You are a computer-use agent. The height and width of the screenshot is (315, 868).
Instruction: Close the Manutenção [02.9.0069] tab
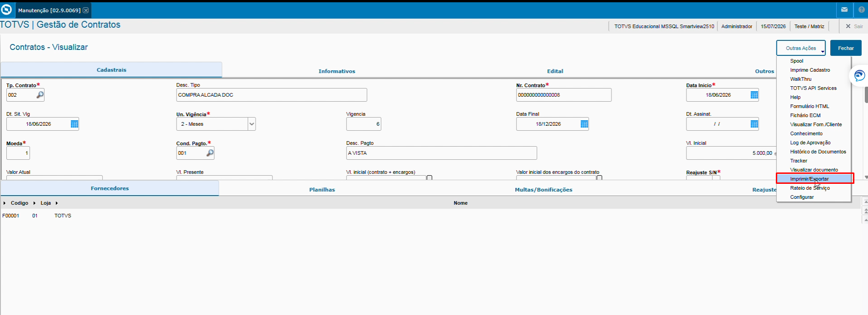pos(86,10)
